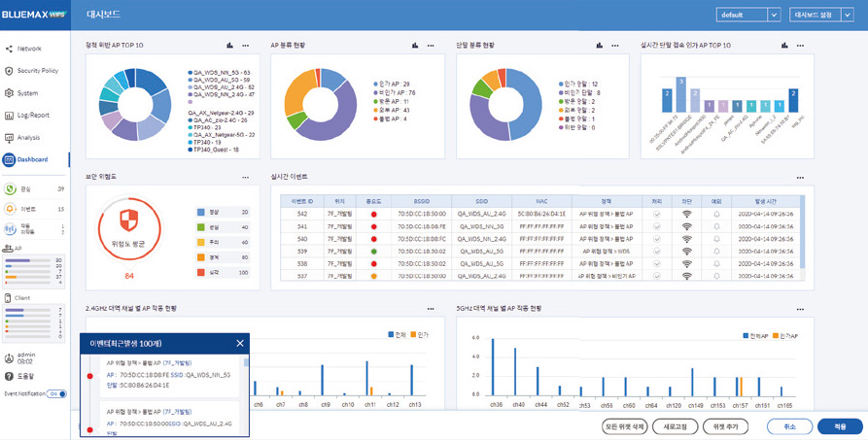Open the 도움말 help question icon
This screenshot has width=868, height=440.
click(9, 376)
